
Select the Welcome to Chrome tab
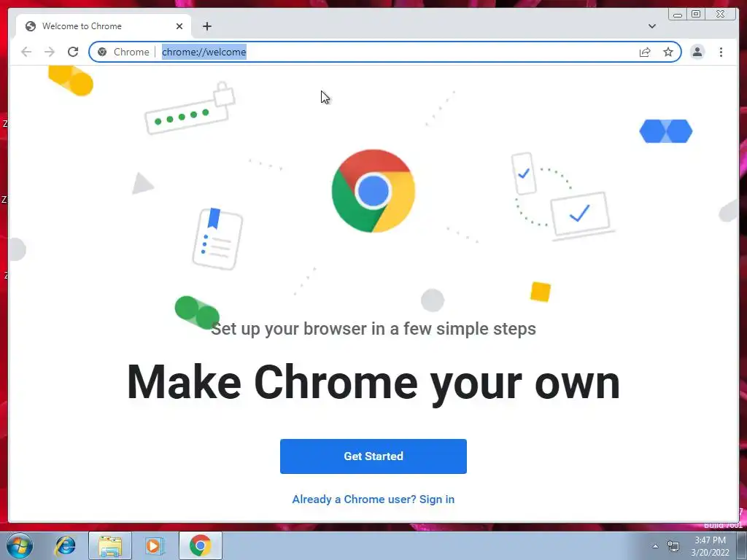tap(104, 26)
